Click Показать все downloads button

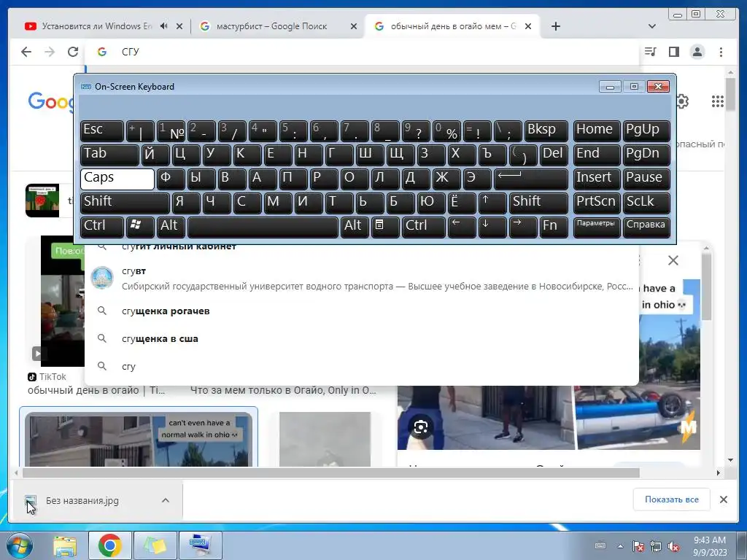pos(672,499)
